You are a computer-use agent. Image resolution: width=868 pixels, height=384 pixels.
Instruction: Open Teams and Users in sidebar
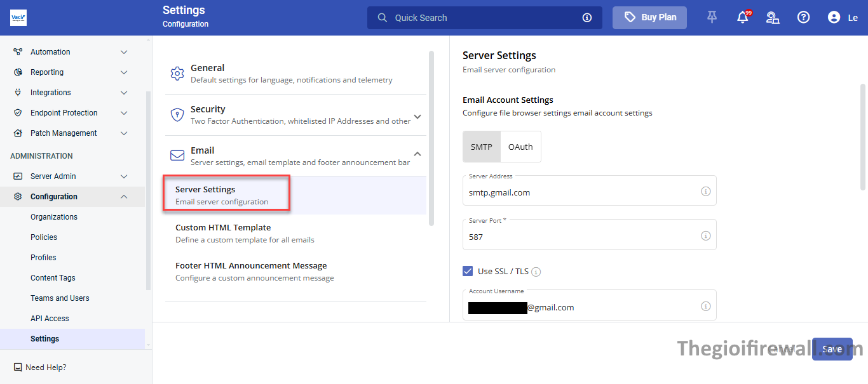tap(60, 298)
